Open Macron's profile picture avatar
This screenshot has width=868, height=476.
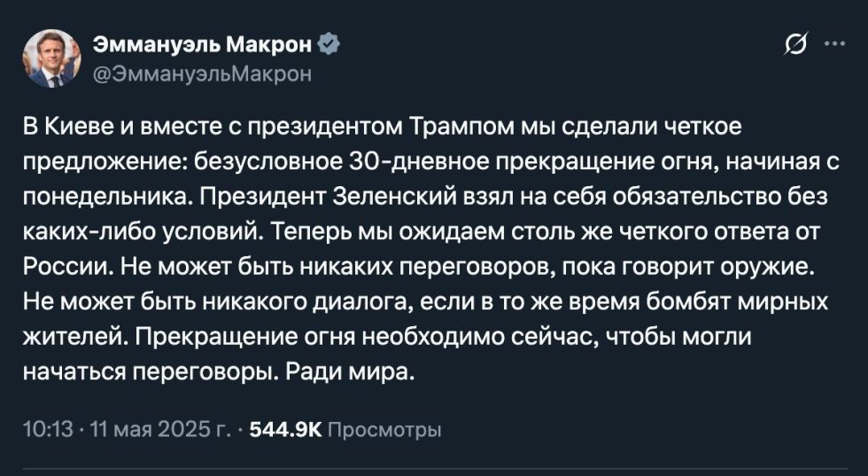[51, 59]
